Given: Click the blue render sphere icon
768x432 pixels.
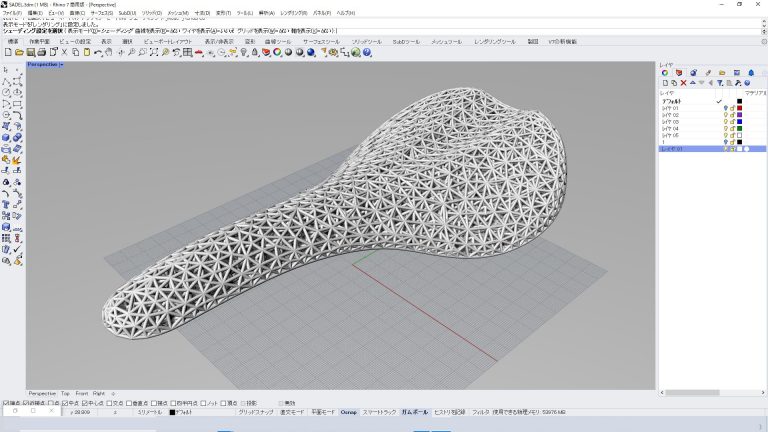Looking at the screenshot, I should click(311, 52).
